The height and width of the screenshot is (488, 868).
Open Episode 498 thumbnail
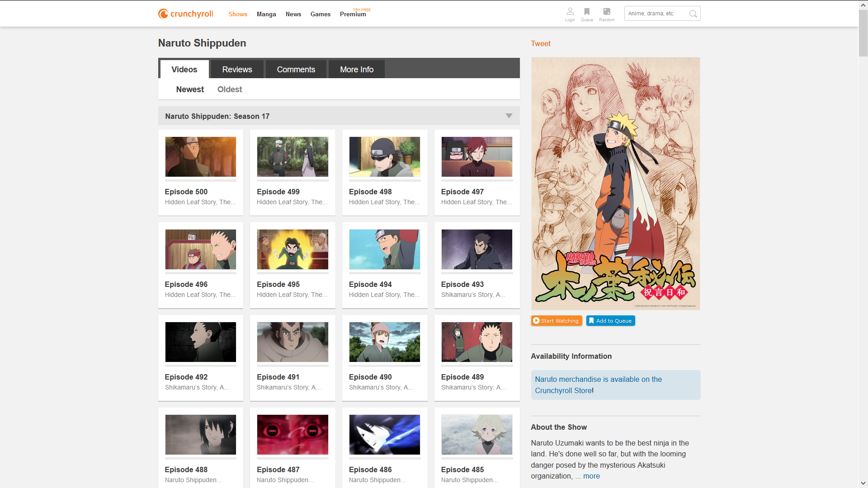point(385,157)
